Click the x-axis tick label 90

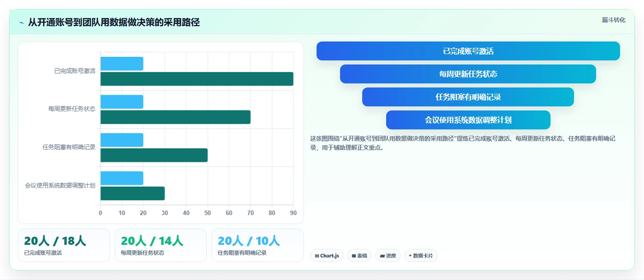[x=294, y=213]
